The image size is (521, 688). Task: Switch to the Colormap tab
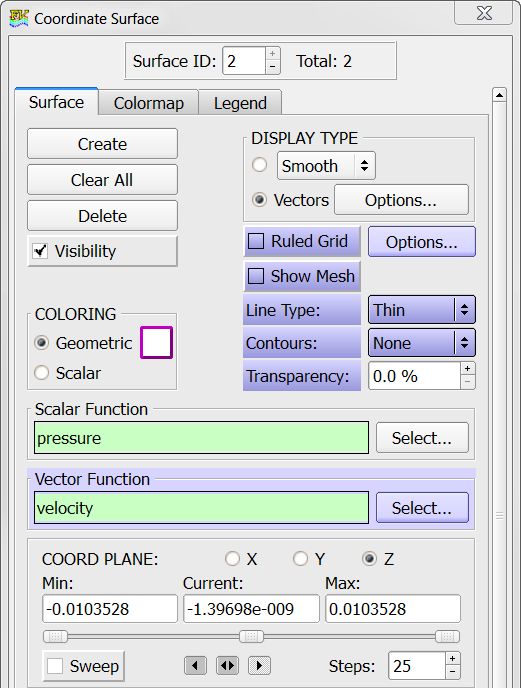pyautogui.click(x=149, y=103)
